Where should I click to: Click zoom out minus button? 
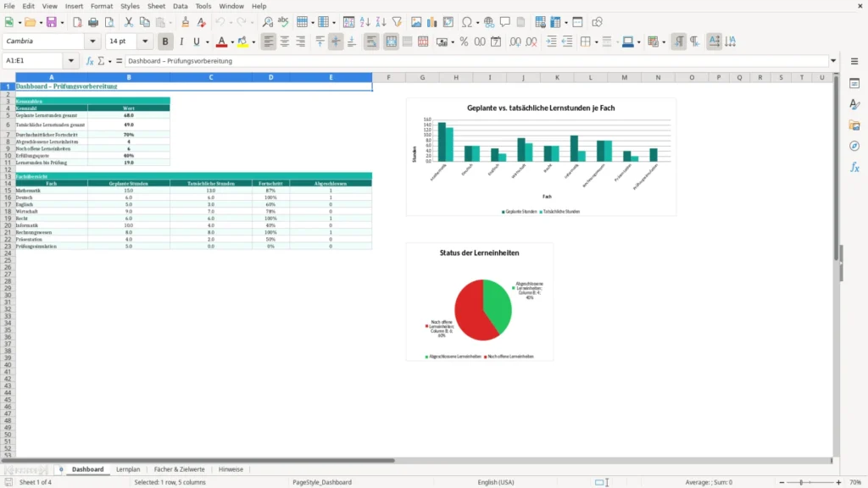(x=782, y=482)
